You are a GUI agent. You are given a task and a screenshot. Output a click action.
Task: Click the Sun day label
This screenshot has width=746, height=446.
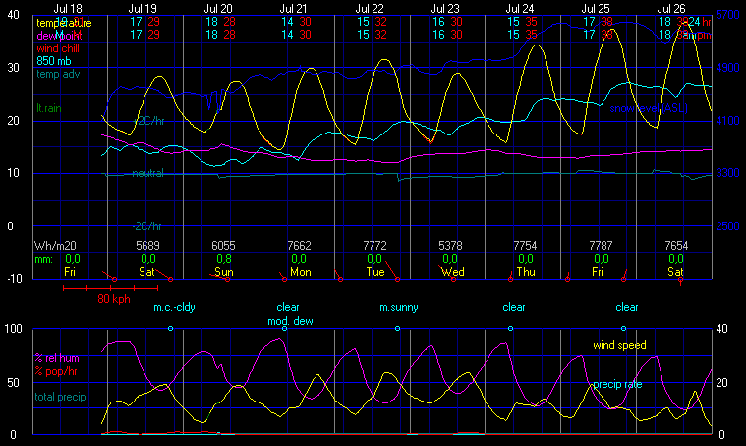point(224,272)
